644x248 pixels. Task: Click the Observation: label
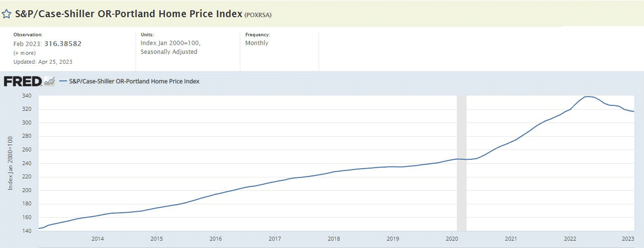tap(28, 35)
